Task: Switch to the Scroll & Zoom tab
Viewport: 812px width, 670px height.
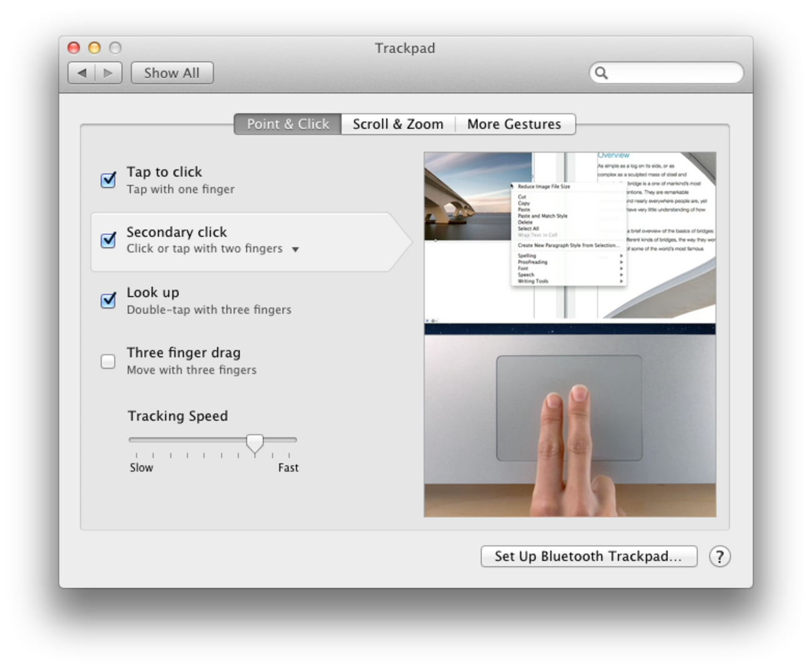Action: click(x=398, y=124)
